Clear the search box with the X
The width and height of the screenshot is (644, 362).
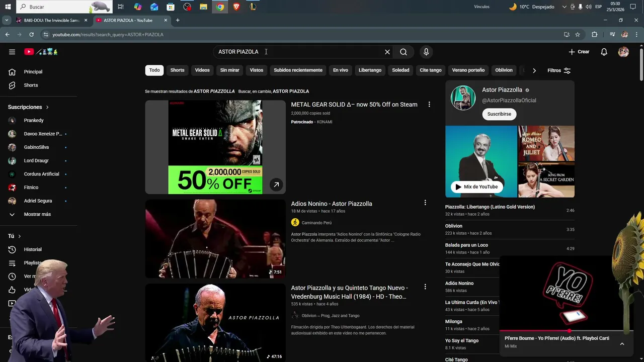387,52
